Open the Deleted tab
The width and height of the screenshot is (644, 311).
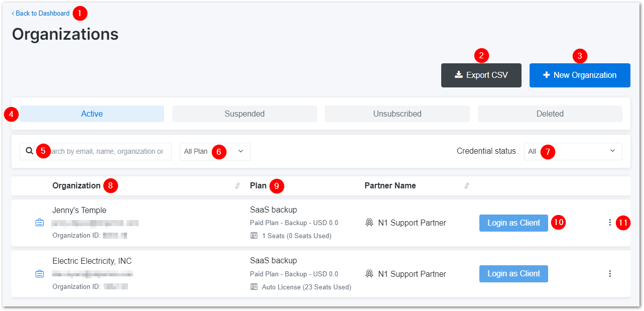click(550, 114)
